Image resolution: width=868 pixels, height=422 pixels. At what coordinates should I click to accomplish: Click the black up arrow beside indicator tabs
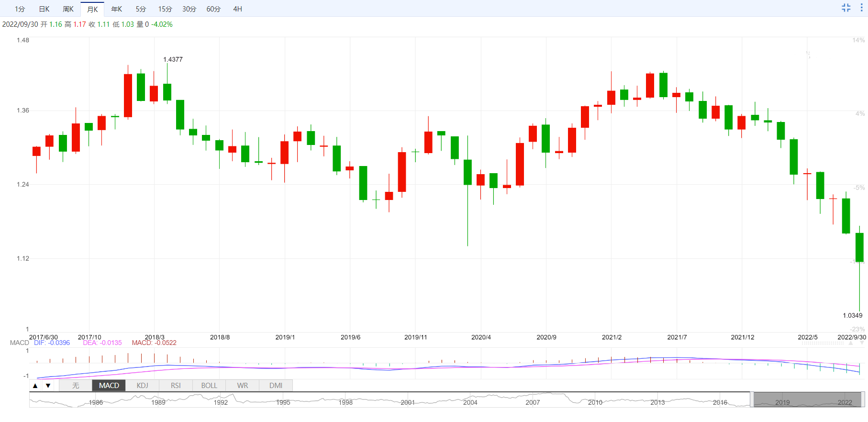[35, 386]
